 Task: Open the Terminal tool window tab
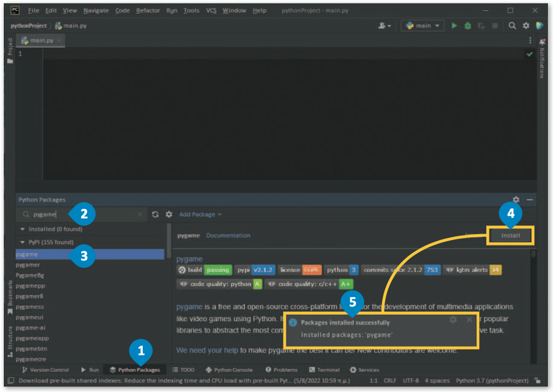(324, 370)
